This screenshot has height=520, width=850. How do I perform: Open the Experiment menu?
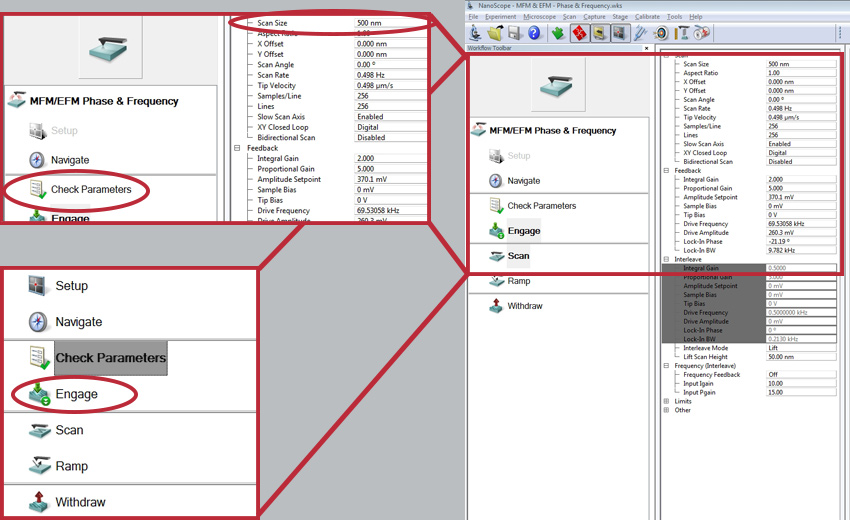(500, 17)
